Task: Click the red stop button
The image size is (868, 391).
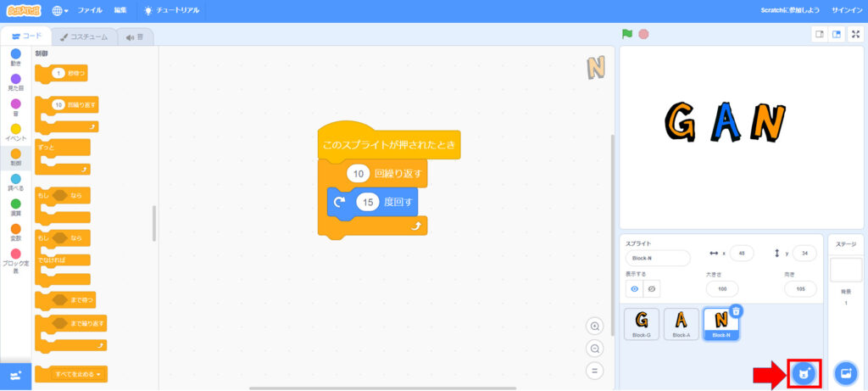Action: tap(643, 34)
